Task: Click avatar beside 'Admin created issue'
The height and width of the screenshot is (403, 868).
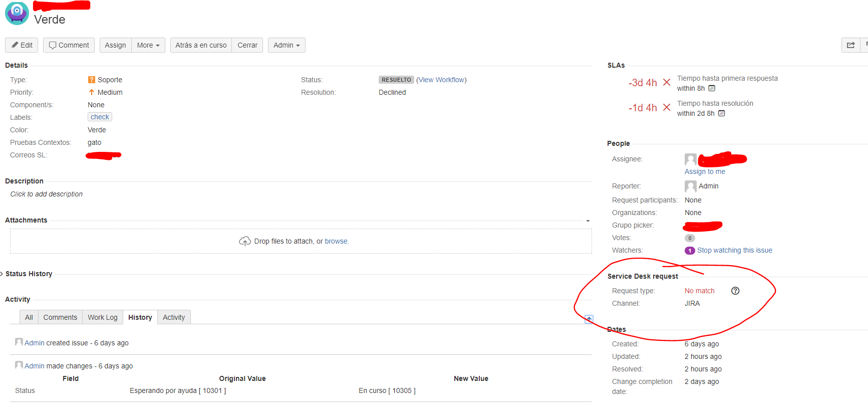Action: pyautogui.click(x=19, y=342)
